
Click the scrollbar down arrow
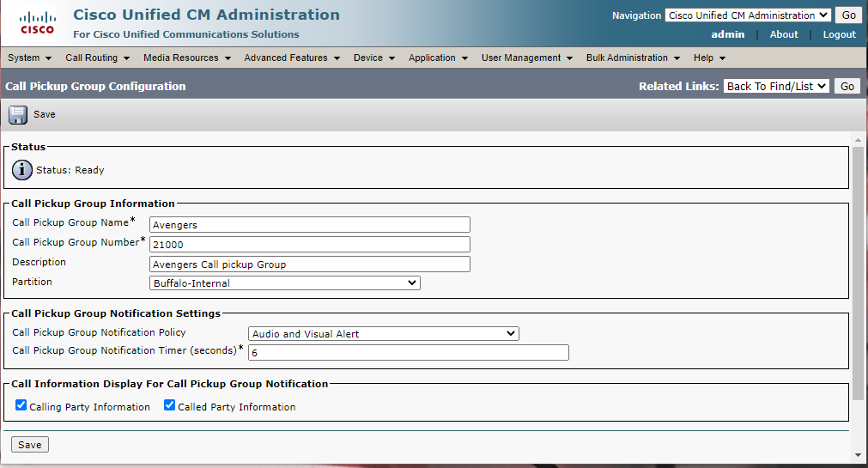coord(858,455)
